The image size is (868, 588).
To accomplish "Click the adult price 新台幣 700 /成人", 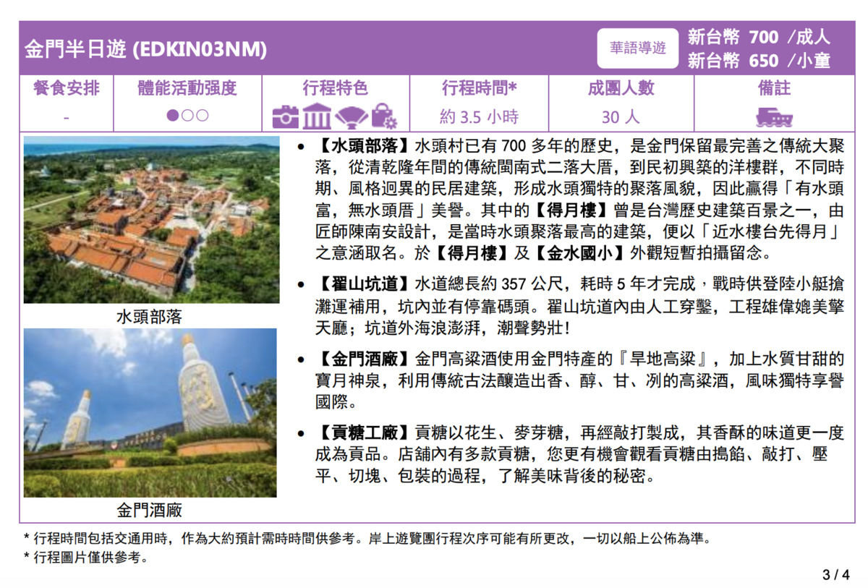I will tap(759, 37).
